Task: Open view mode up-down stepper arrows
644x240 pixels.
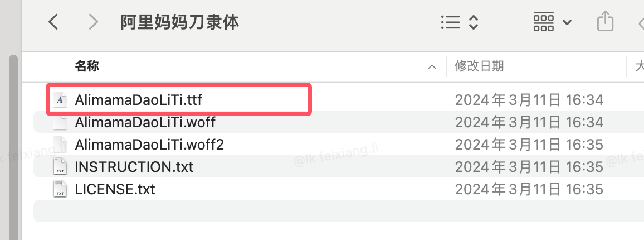Action: pyautogui.click(x=474, y=22)
